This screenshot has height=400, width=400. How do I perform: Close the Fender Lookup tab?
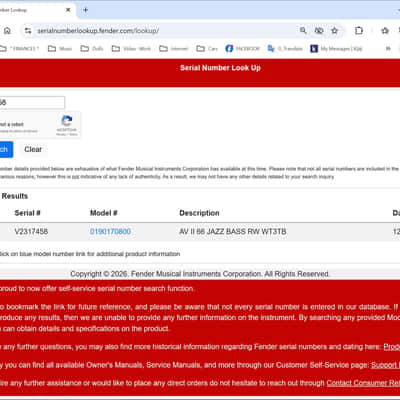pyautogui.click(x=68, y=10)
